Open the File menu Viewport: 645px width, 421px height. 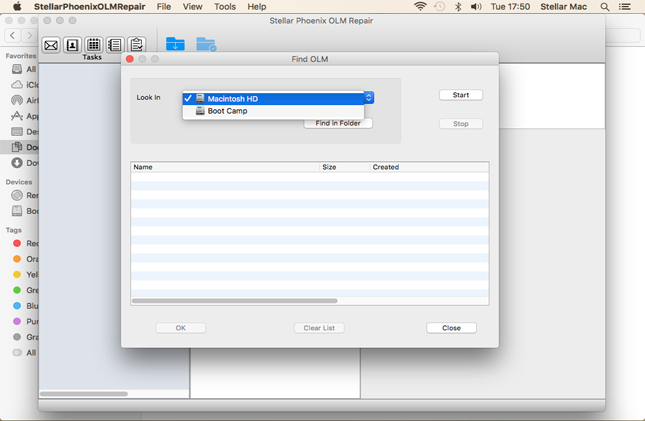[163, 7]
